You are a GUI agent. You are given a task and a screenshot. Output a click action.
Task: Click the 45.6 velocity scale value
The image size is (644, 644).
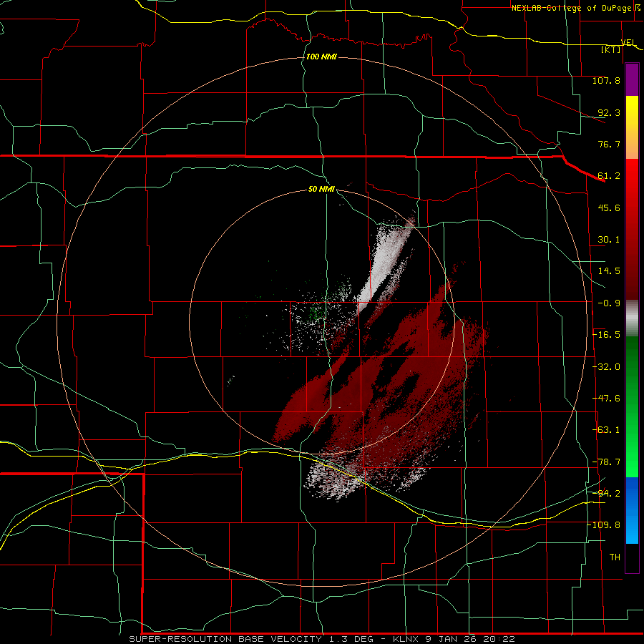pyautogui.click(x=609, y=208)
